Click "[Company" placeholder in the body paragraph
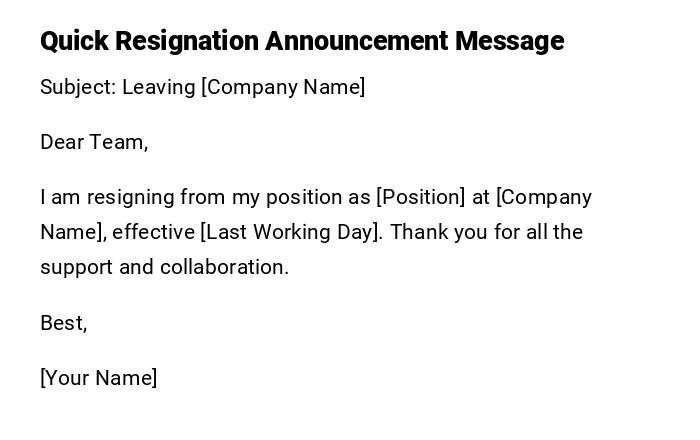The height and width of the screenshot is (440, 700). pos(544,198)
